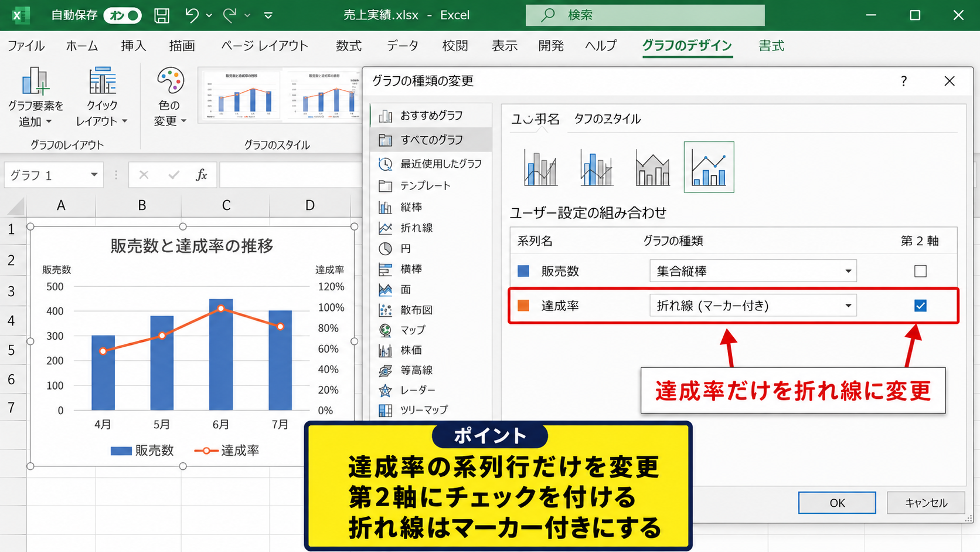Viewport: 980px width, 552px height.
Task: Open the Undo history dropdown arrow
Action: click(x=209, y=16)
